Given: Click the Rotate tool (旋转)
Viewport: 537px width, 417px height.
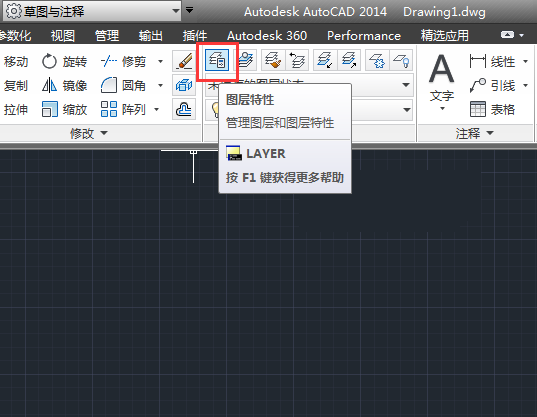Looking at the screenshot, I should point(64,62).
